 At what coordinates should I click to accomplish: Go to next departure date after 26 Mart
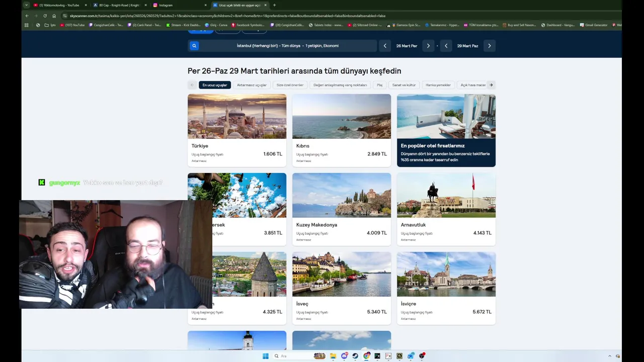tap(428, 46)
